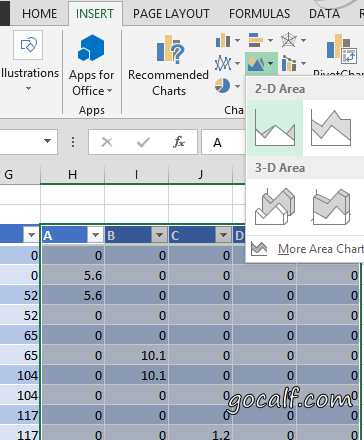Screen dimensions: 364x440
Task: Expand the Illustrations dropdown arrow
Action: (x=28, y=88)
